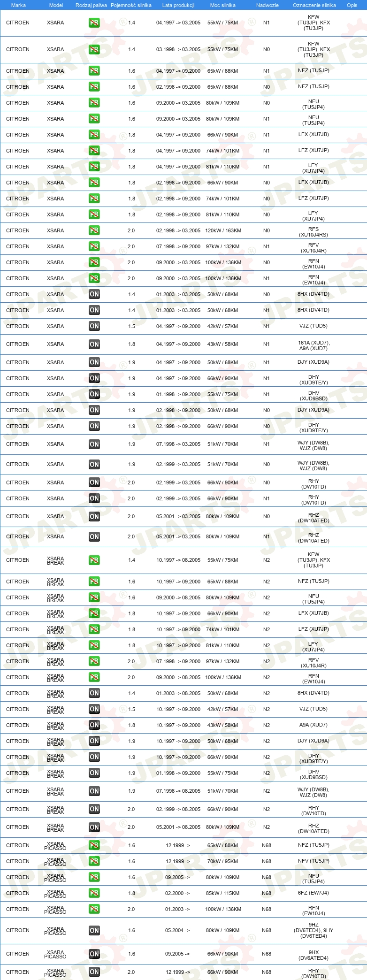
Task: Click the ON icon in the Picasso 9HZ 05.2004 row
Action: (94, 930)
